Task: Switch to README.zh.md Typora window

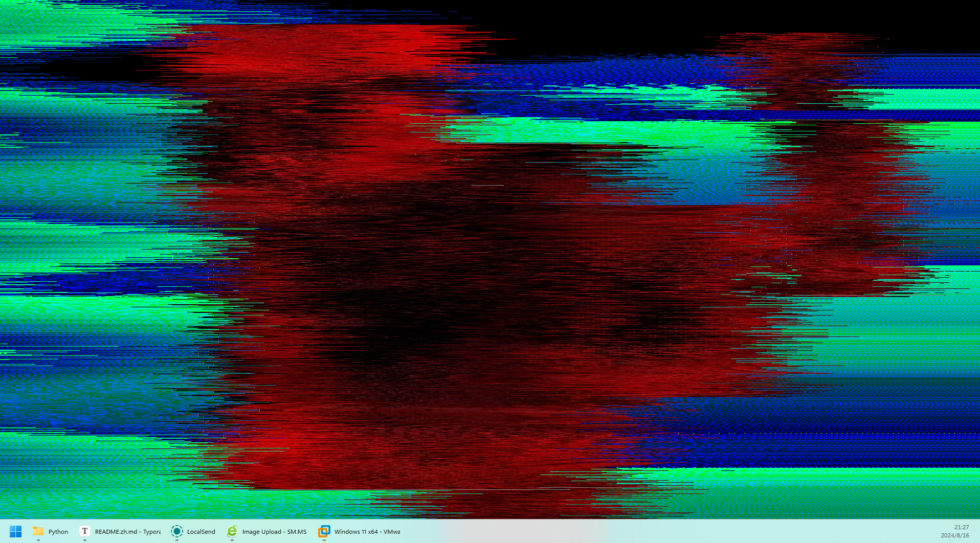Action: [121, 531]
